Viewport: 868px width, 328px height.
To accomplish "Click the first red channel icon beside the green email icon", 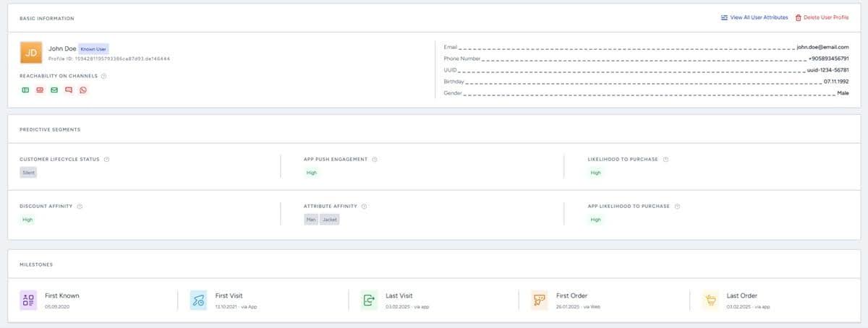I will [x=40, y=90].
